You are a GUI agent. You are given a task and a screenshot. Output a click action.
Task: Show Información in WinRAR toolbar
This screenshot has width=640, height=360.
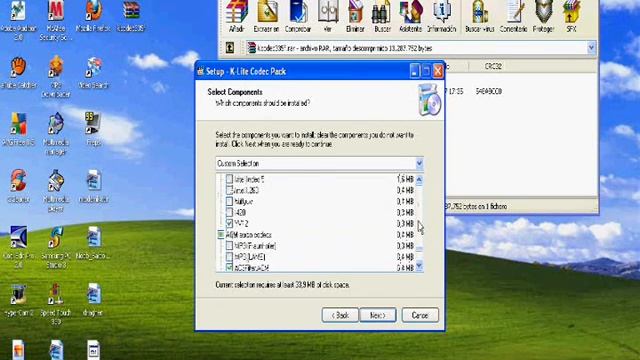pos(441,16)
